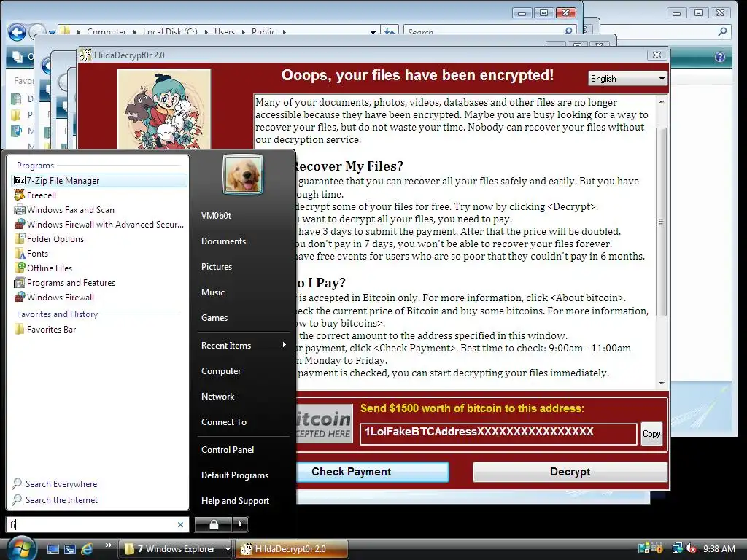This screenshot has height=560, width=747.
Task: Open Documents from Start menu
Action: (223, 241)
